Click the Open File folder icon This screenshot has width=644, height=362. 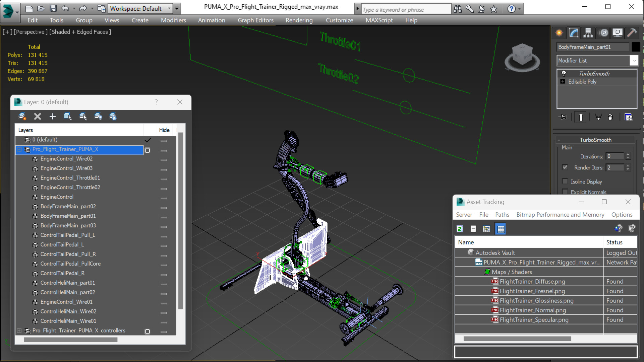point(41,8)
